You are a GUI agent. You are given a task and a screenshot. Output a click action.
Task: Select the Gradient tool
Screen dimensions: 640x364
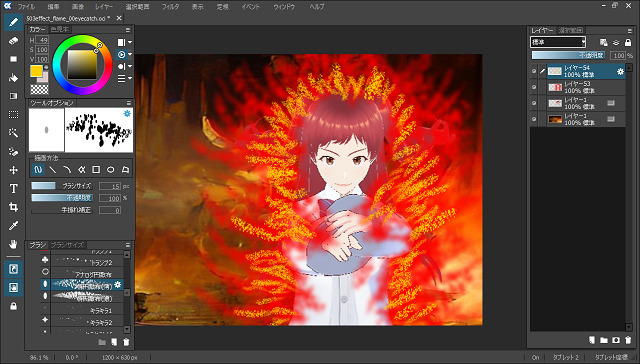click(x=13, y=96)
